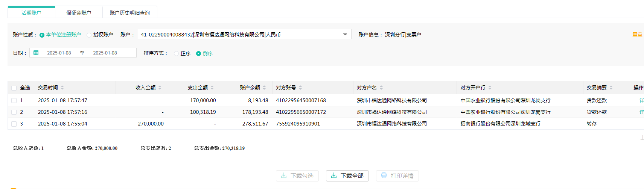Open the 账户历史明细查询 tab

129,13
